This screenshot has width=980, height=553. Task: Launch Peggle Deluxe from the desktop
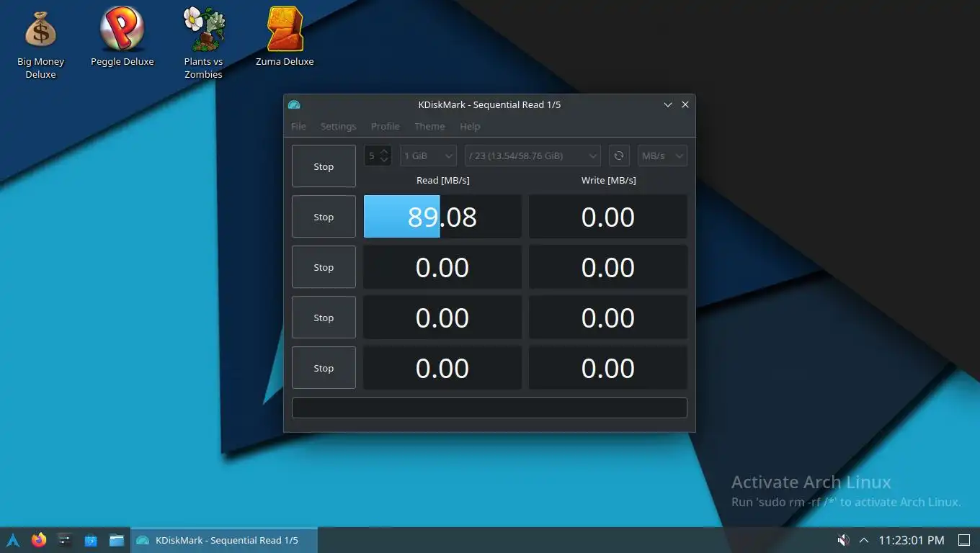coord(122,37)
